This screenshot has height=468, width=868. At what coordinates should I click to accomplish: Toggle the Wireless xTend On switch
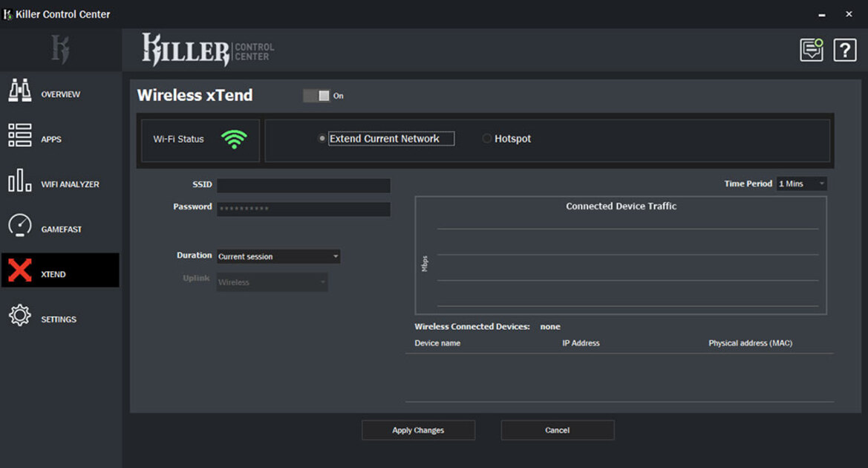tap(316, 96)
